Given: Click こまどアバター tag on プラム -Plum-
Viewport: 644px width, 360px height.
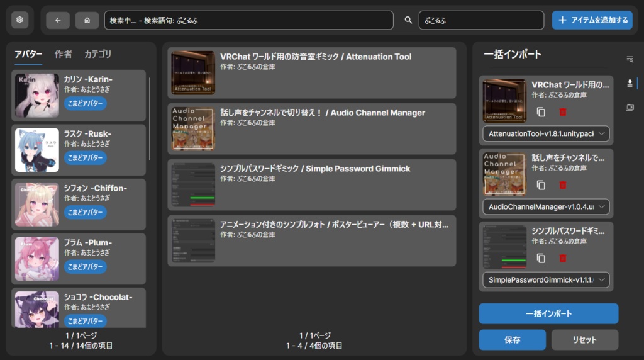Looking at the screenshot, I should pyautogui.click(x=85, y=267).
